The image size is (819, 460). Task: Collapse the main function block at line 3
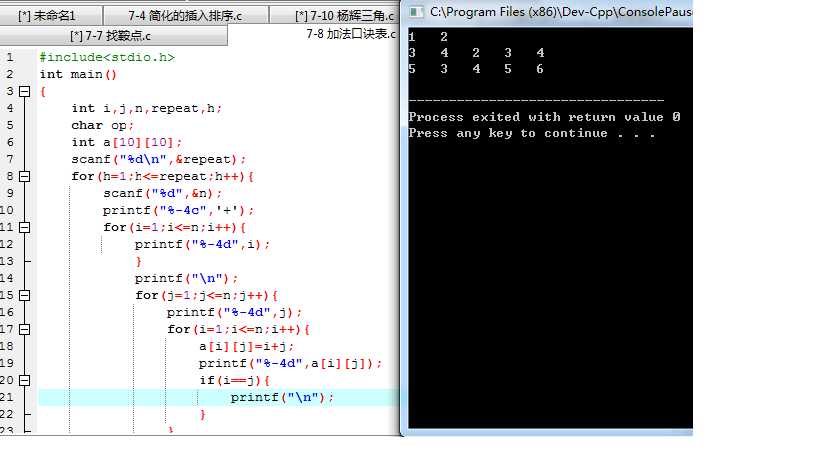(25, 91)
